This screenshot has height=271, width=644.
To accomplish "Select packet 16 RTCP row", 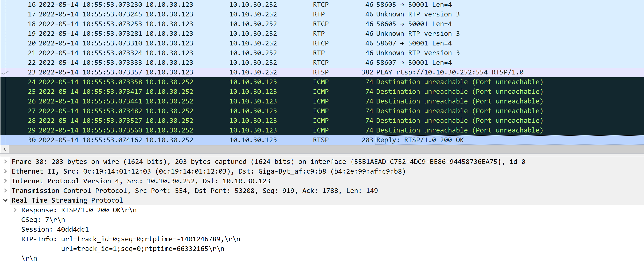I will coord(322,5).
